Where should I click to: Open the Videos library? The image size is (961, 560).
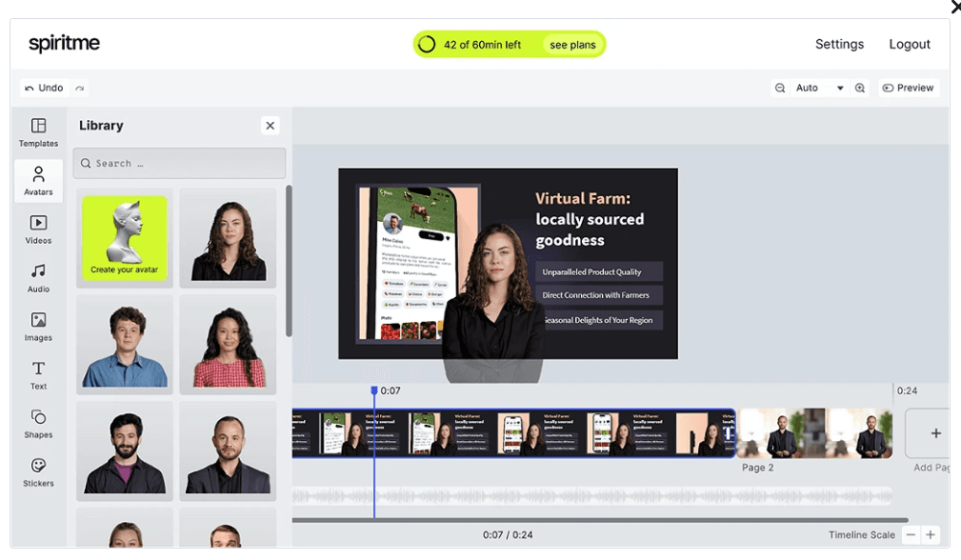tap(38, 230)
